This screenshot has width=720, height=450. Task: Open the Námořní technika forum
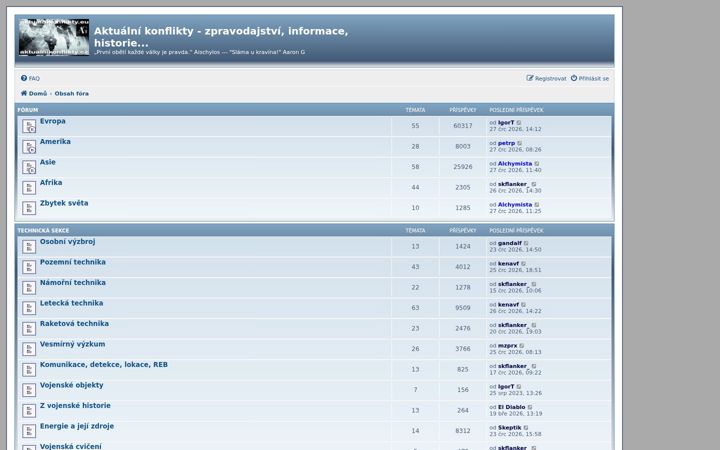73,282
